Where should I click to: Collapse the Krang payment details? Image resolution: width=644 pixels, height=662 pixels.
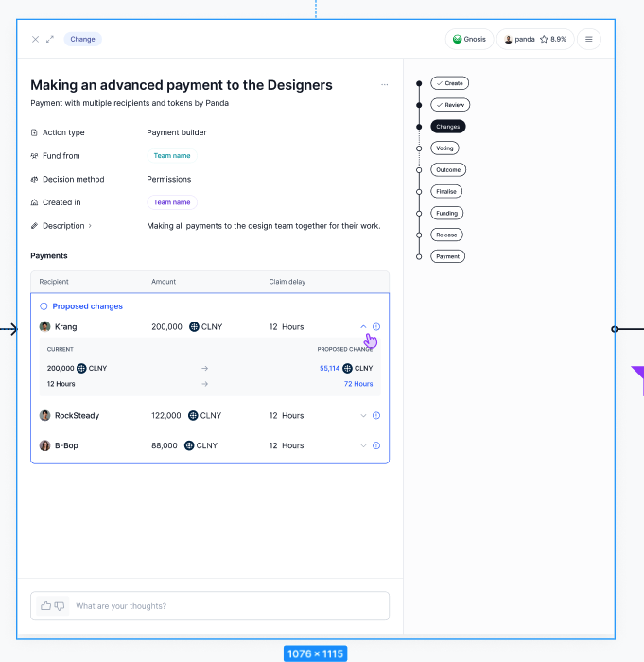click(363, 327)
